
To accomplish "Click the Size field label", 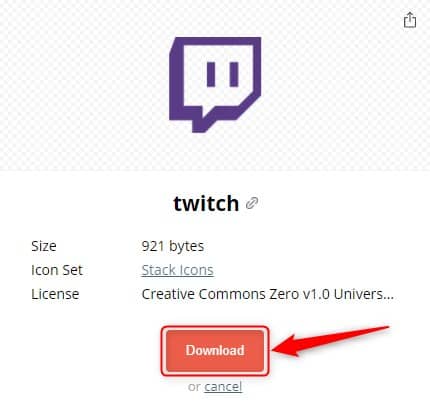I will pyautogui.click(x=44, y=246).
